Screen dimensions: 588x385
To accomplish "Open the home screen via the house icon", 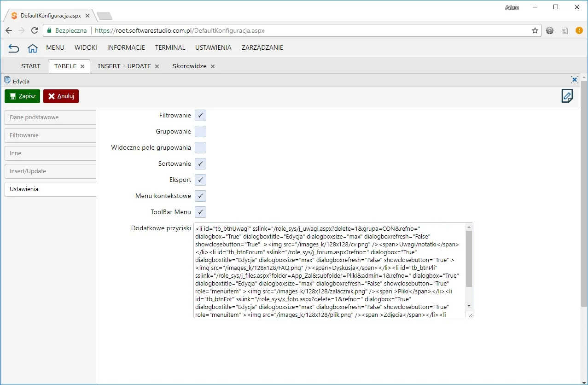I will click(x=32, y=48).
